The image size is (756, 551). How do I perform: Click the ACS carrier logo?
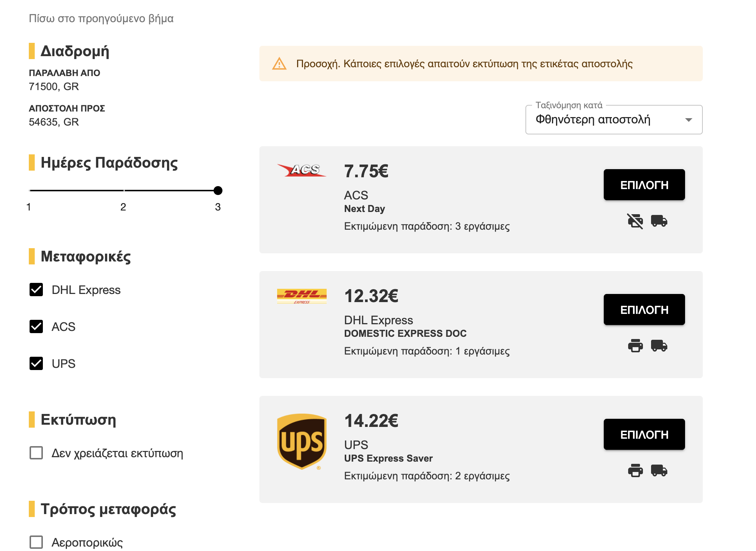(x=302, y=170)
